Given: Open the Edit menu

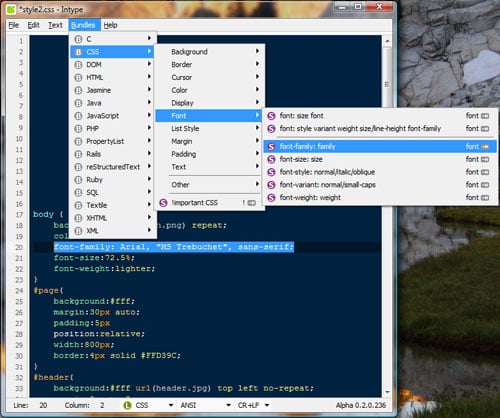Looking at the screenshot, I should tap(33, 25).
